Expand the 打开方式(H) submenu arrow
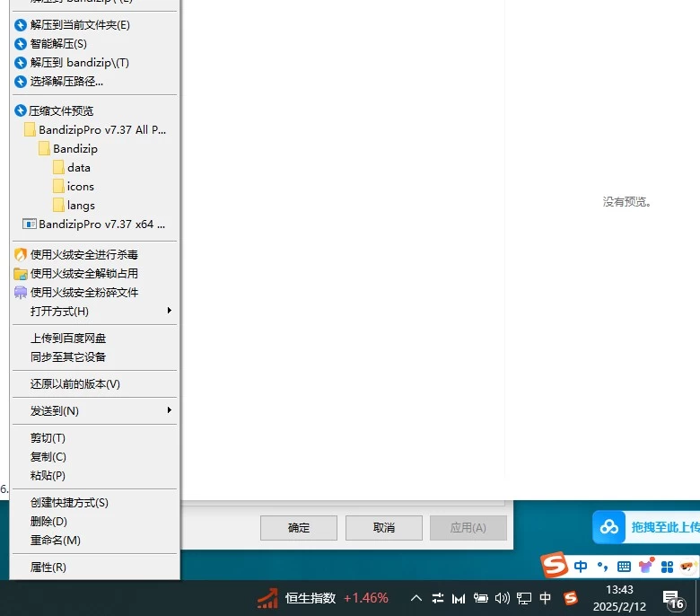700x616 pixels. pos(170,310)
